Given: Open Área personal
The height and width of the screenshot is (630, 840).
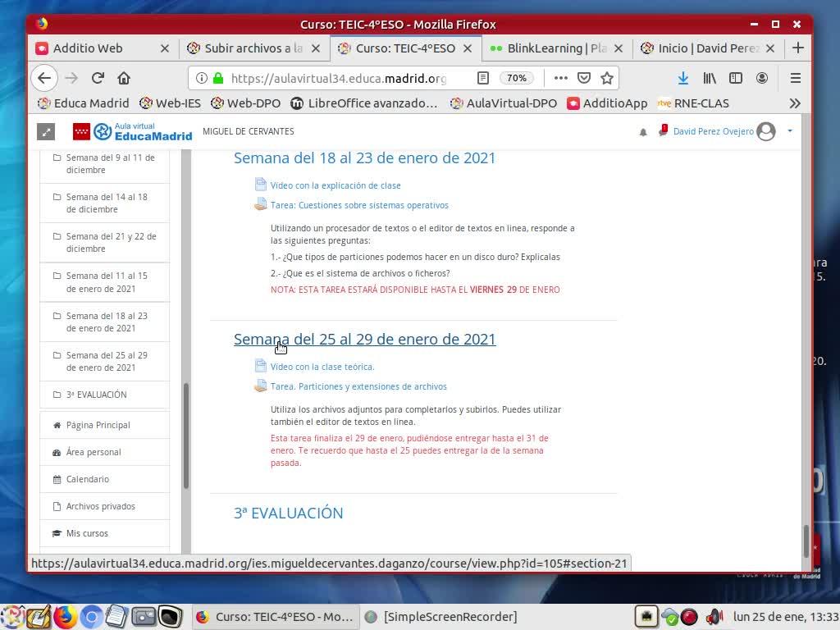Looking at the screenshot, I should (x=104, y=452).
